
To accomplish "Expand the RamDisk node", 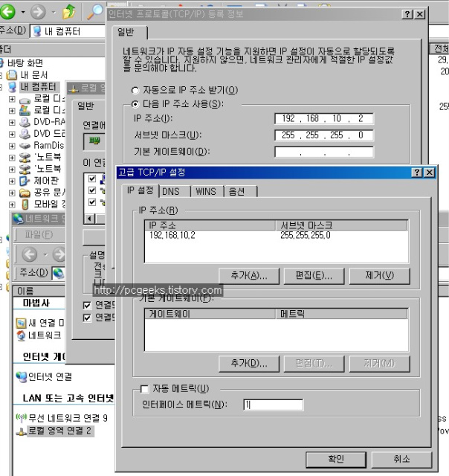I will click(x=12, y=146).
